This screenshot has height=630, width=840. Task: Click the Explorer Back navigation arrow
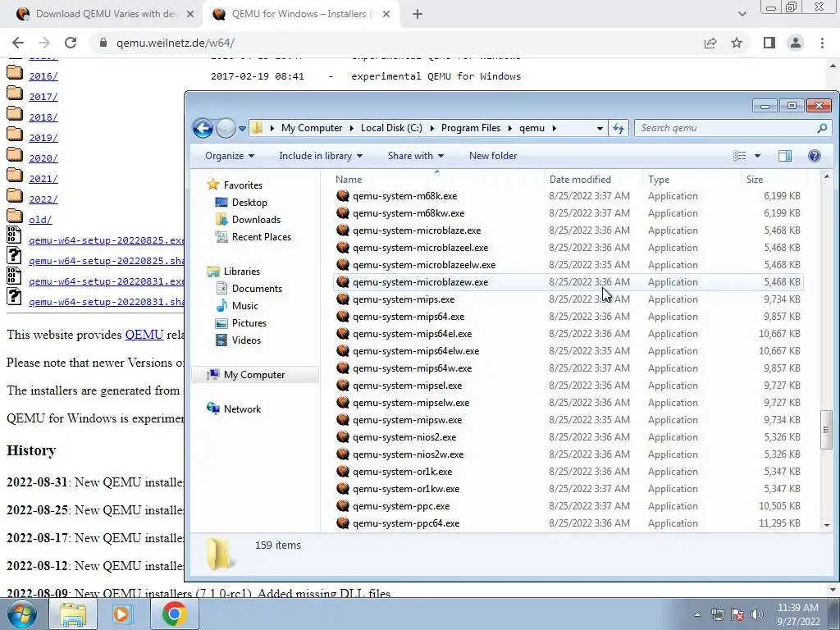203,128
